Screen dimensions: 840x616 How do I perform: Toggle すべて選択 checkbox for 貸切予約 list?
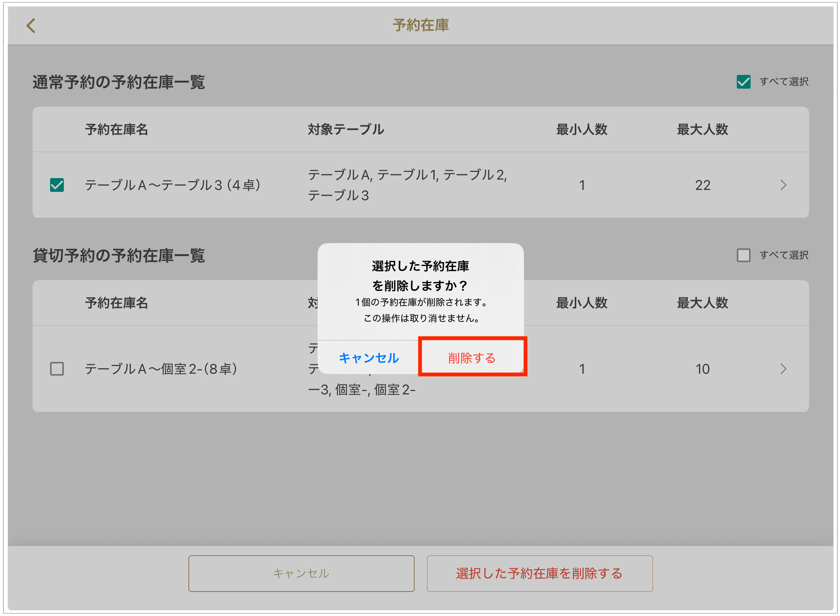743,255
